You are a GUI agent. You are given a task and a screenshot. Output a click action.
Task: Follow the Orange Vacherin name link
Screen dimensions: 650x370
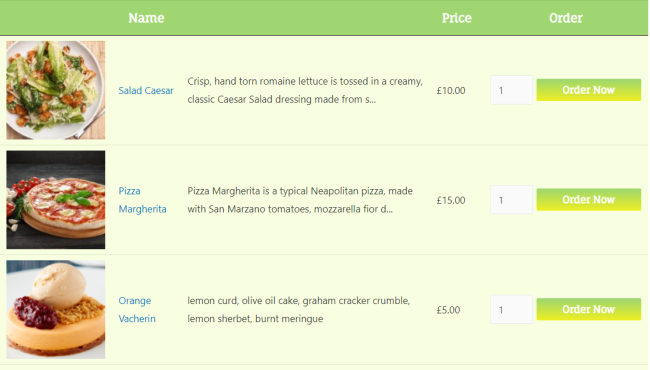137,310
